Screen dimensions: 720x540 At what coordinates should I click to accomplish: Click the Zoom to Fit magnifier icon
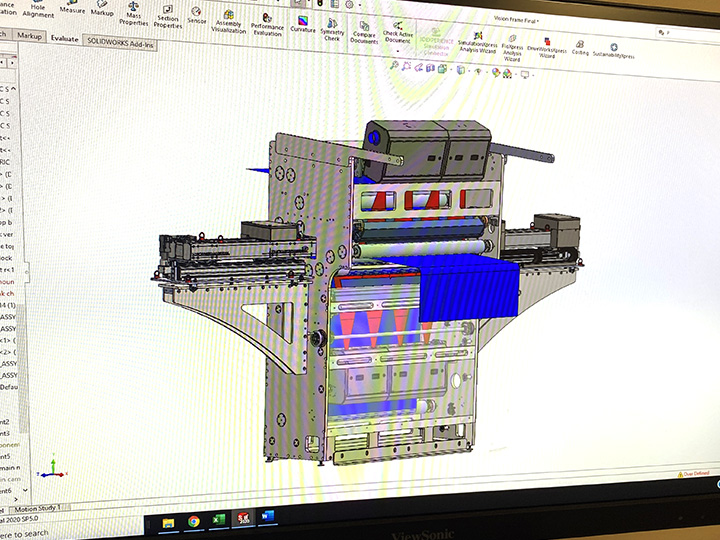(396, 65)
